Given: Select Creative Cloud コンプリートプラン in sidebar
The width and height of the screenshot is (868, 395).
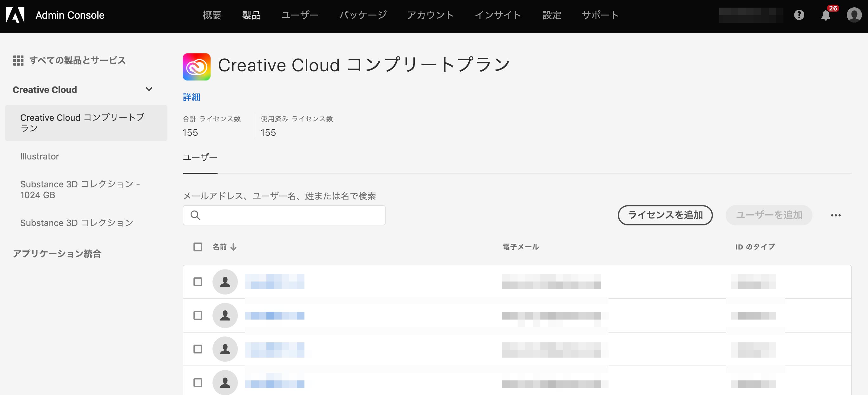Looking at the screenshot, I should tap(86, 123).
